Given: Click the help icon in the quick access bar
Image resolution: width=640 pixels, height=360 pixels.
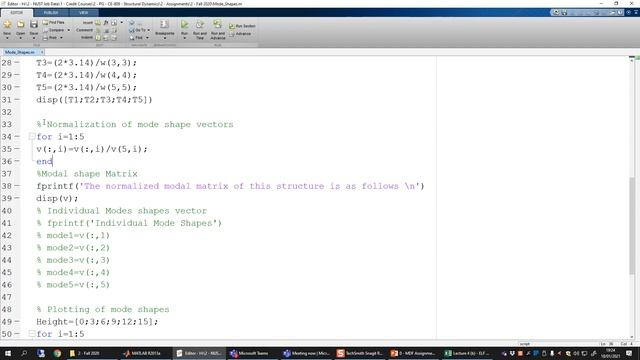Looking at the screenshot, I should [629, 13].
